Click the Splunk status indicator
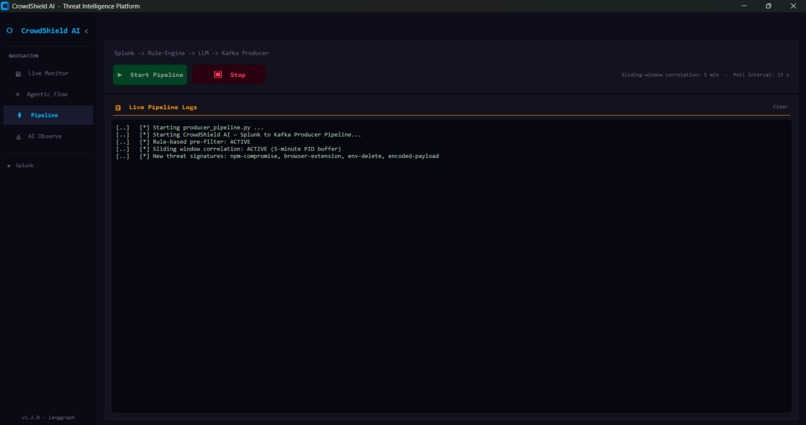Image resolution: width=806 pixels, height=425 pixels. click(x=21, y=165)
